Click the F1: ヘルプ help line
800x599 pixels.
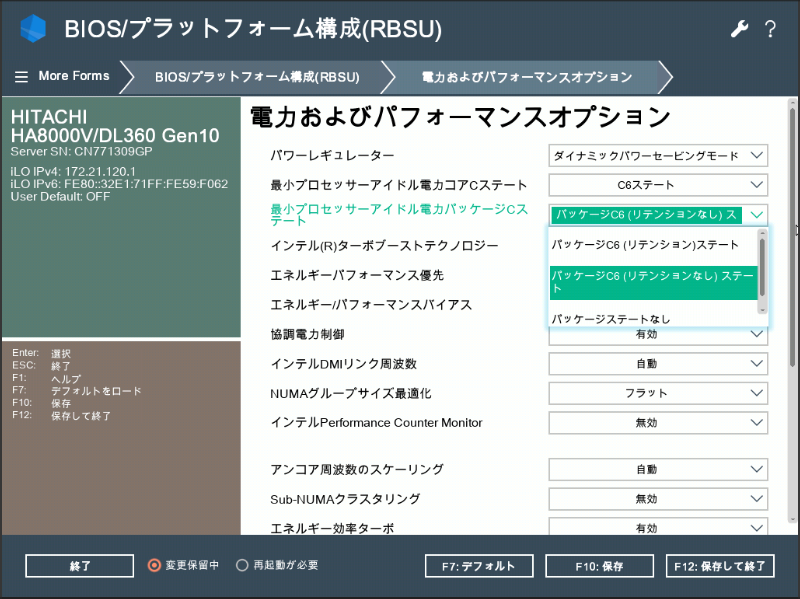pos(46,379)
